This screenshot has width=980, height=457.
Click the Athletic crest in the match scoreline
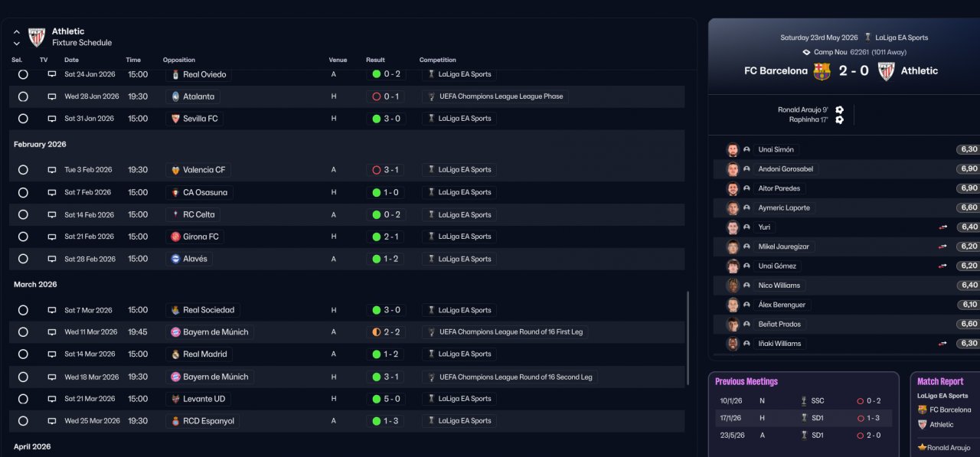(x=886, y=71)
